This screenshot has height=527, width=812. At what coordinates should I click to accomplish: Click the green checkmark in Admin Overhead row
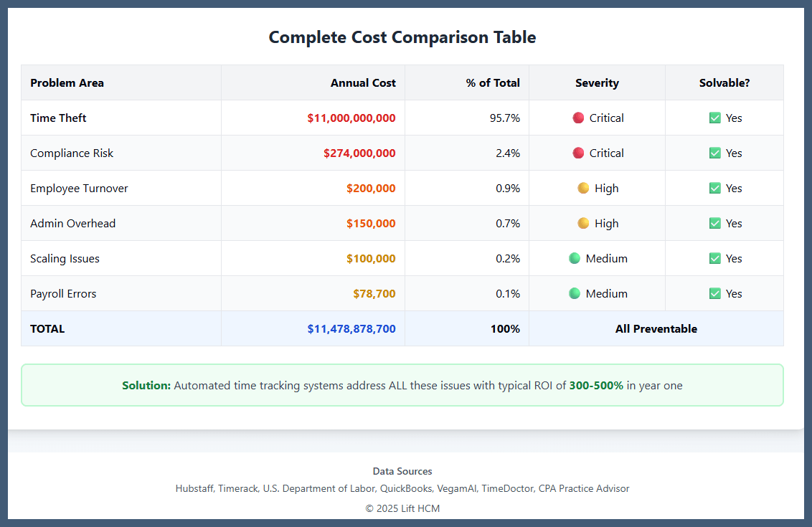click(714, 223)
